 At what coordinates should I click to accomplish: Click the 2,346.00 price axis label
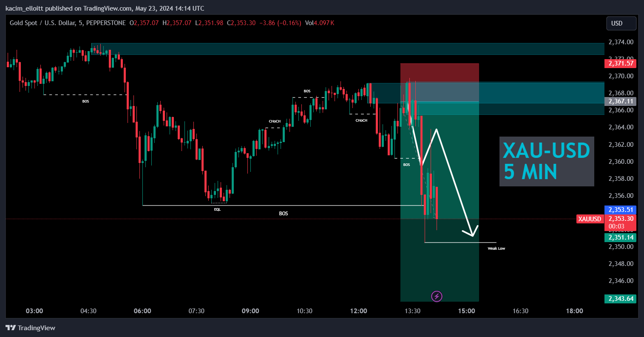coord(621,281)
